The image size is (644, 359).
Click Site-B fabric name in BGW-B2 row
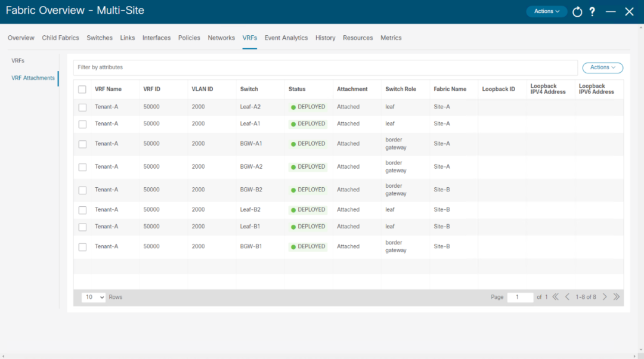(441, 190)
